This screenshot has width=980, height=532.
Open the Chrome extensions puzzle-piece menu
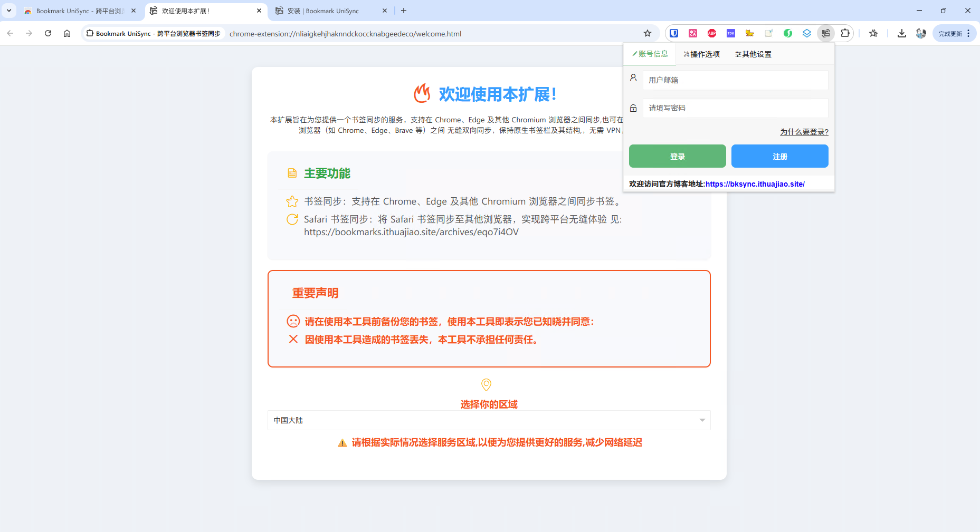[x=845, y=33]
